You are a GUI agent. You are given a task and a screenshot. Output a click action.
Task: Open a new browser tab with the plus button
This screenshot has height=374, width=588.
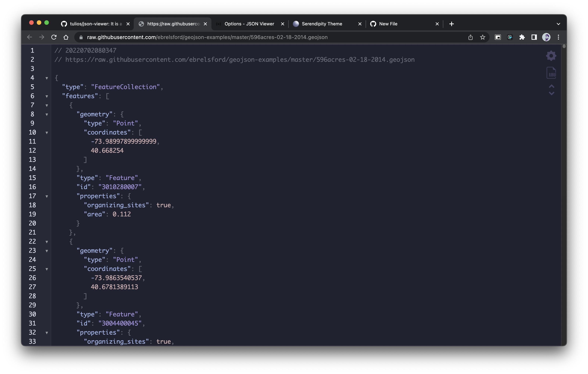(451, 24)
